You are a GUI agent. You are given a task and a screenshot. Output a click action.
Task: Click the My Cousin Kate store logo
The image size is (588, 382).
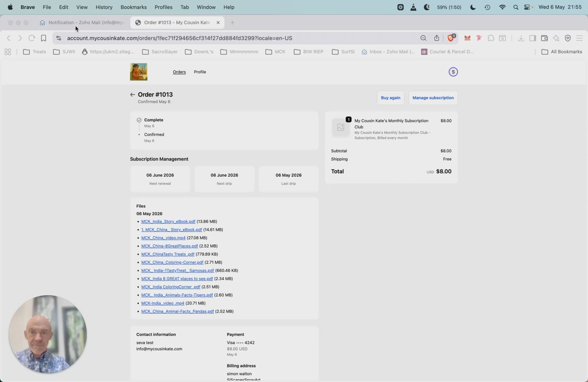(139, 72)
